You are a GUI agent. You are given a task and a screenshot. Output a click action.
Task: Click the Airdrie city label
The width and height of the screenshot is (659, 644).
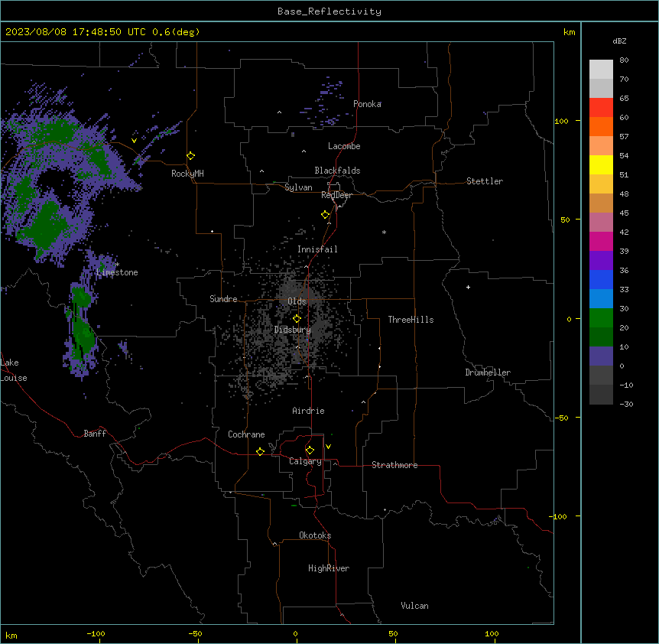(309, 411)
